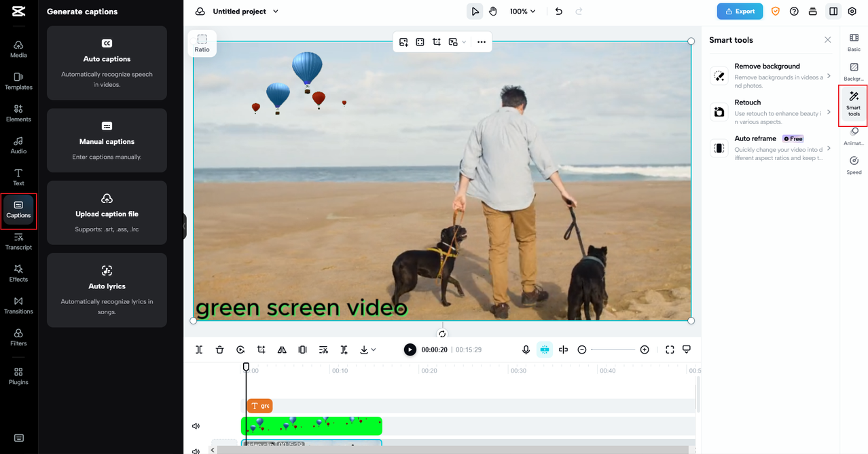Click the Export button
The height and width of the screenshot is (454, 868).
point(740,12)
